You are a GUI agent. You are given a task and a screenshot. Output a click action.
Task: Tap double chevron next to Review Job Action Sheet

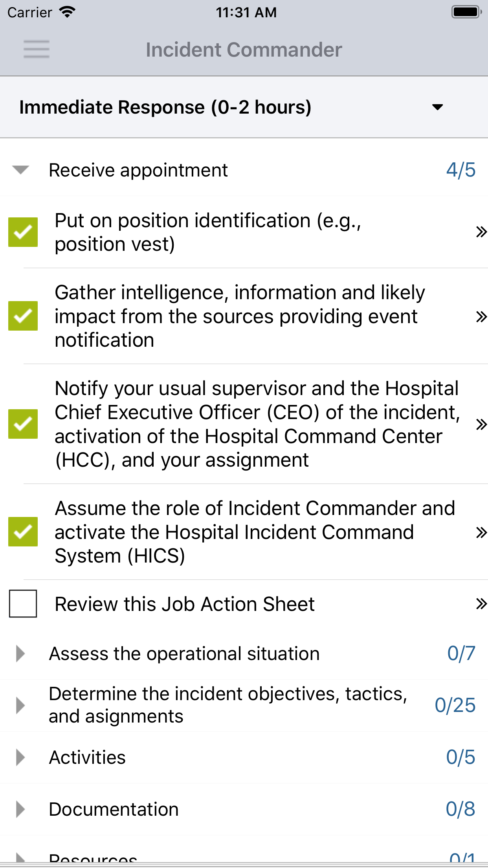click(481, 603)
